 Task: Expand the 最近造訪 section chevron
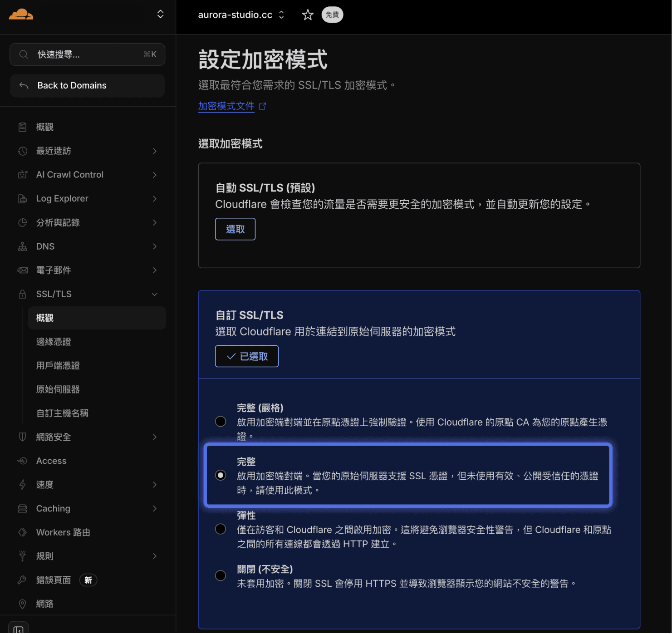(x=155, y=151)
